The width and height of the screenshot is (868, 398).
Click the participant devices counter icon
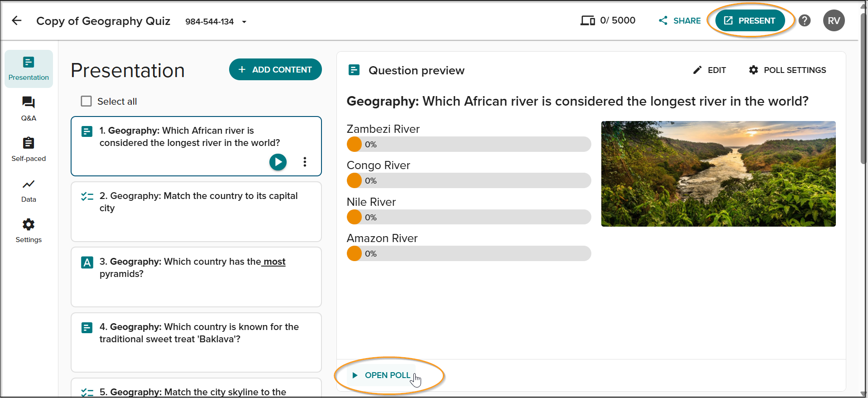click(x=588, y=20)
